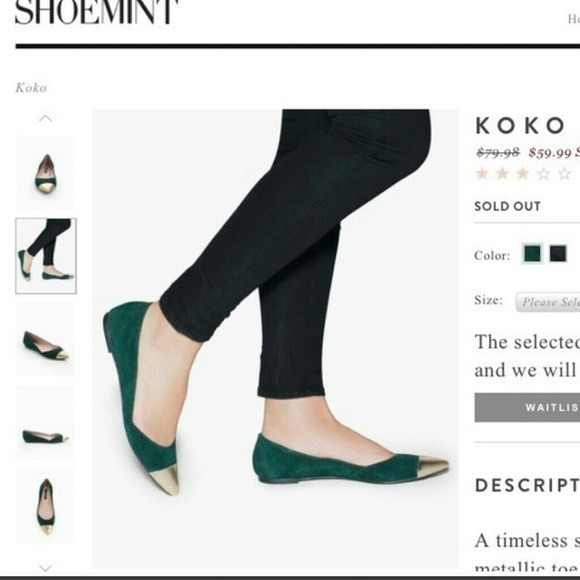Select the top-view shoe thumbnail
Screen dimensions: 580x580
point(45,173)
